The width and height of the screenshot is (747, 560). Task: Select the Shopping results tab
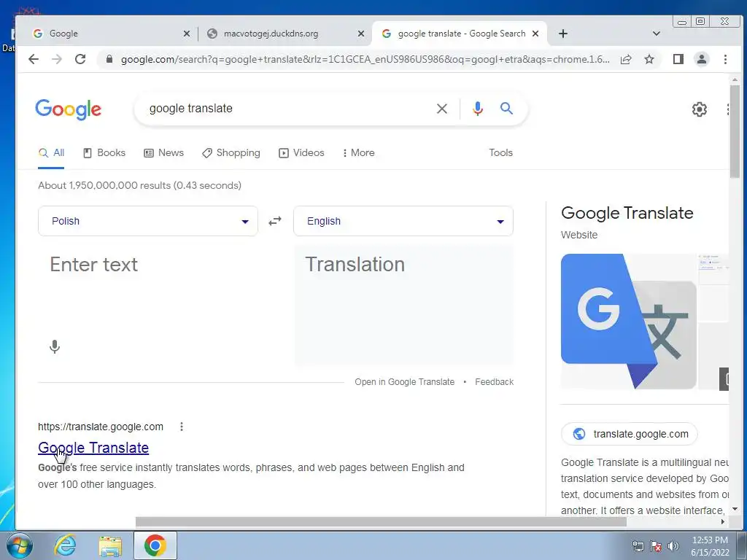pos(231,153)
